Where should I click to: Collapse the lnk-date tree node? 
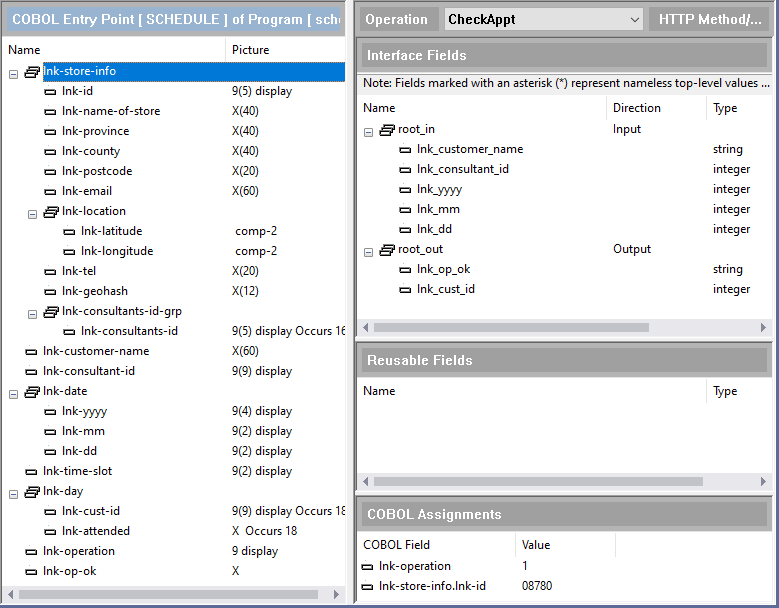[x=13, y=392]
